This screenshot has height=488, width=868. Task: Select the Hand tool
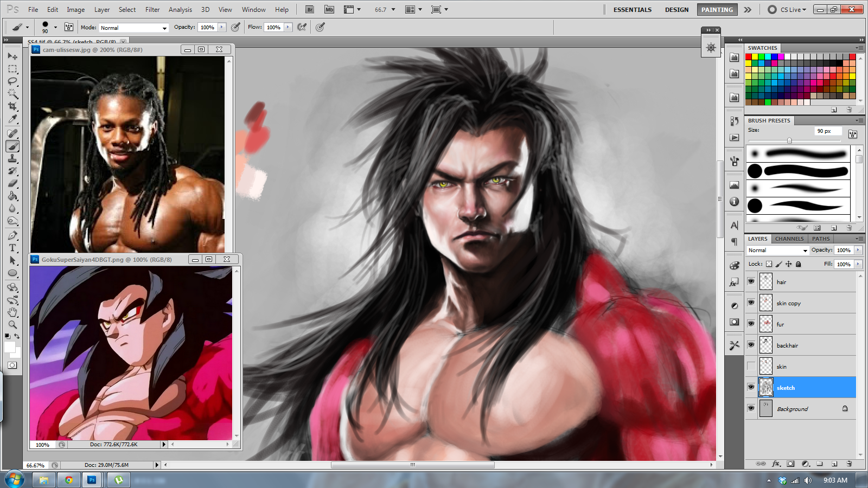12,312
